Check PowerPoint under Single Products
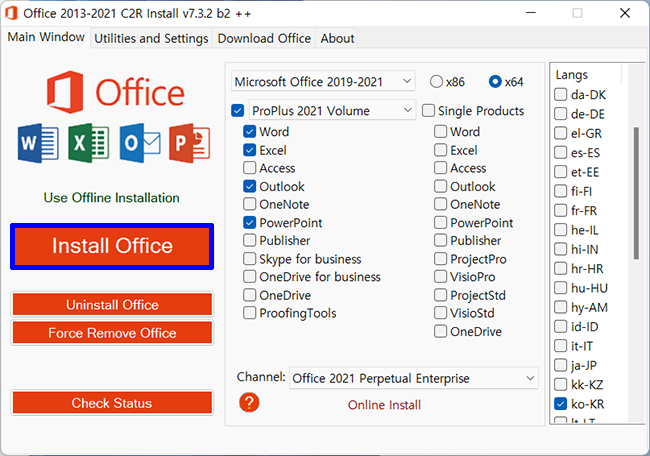Screen dimensions: 650x456 tap(440, 223)
